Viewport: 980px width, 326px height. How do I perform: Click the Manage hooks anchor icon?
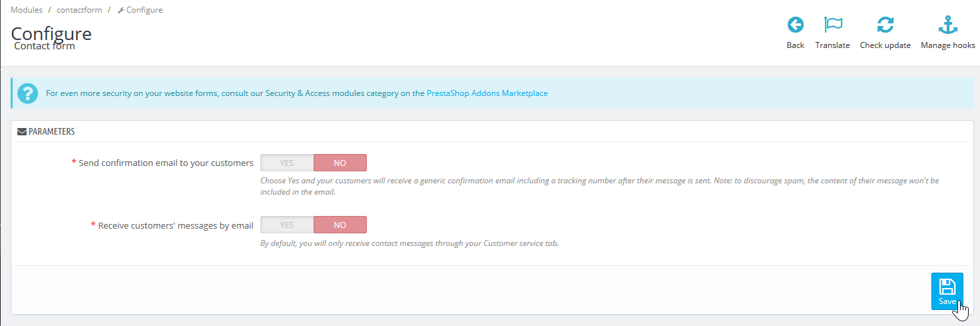(x=947, y=25)
